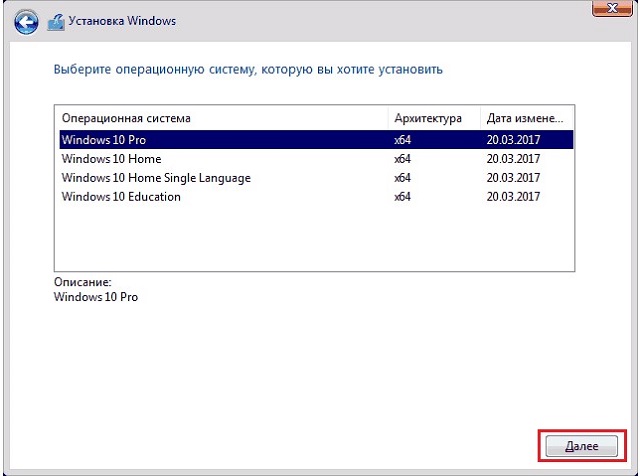Screen dimensions: 640x476
Task: Select the Windows 10 Home row
Action: tap(316, 158)
